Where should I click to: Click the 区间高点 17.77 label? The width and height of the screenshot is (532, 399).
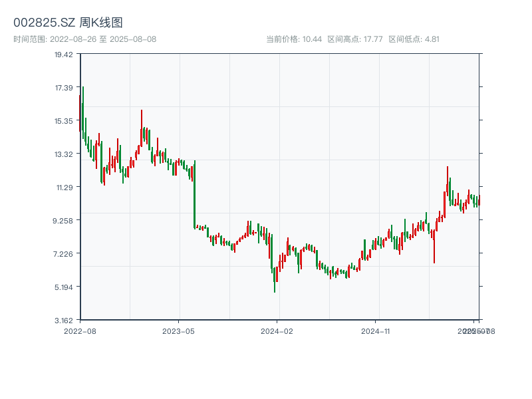[x=355, y=39]
